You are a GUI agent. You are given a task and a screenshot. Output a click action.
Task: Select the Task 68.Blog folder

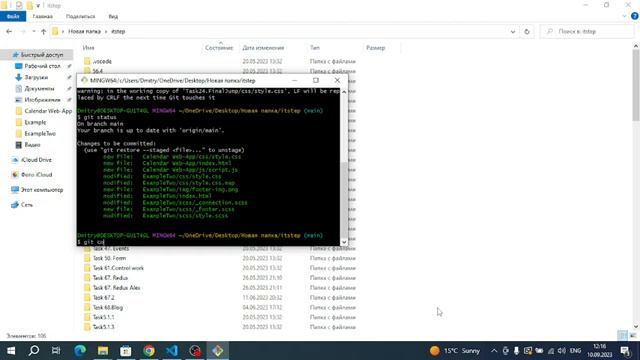pos(107,307)
